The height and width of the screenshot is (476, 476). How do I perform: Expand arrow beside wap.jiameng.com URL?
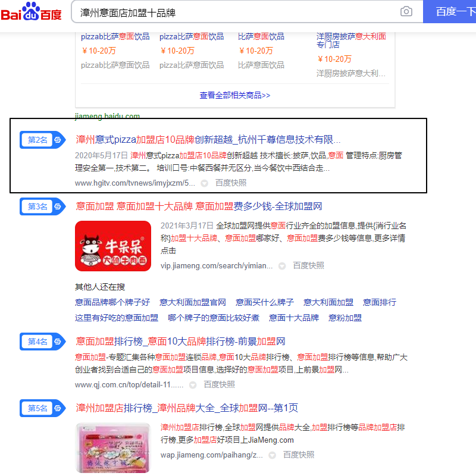[x=273, y=455]
